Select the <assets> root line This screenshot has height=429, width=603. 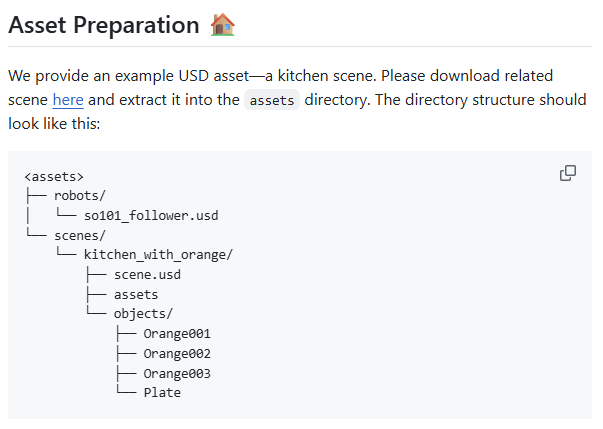click(x=54, y=177)
